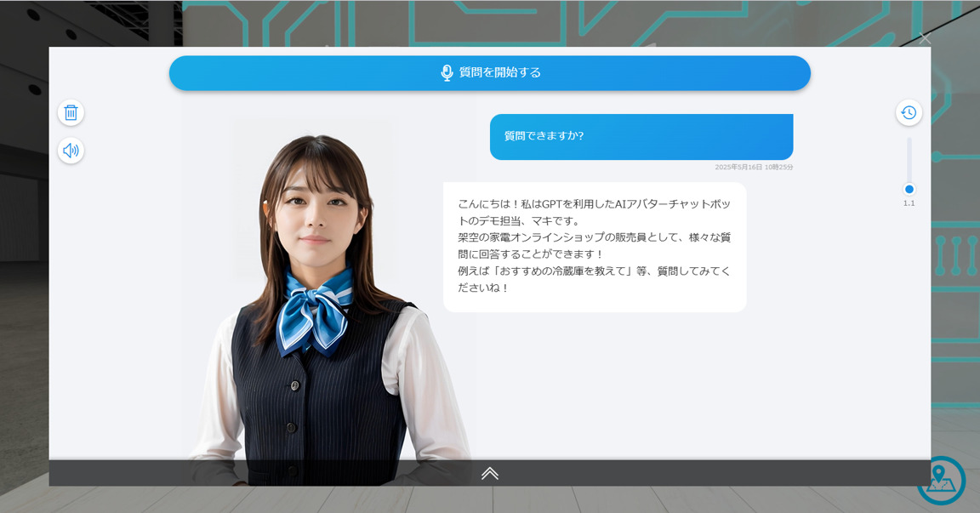The image size is (980, 513).
Task: Click the blue slider handle
Action: pos(909,189)
